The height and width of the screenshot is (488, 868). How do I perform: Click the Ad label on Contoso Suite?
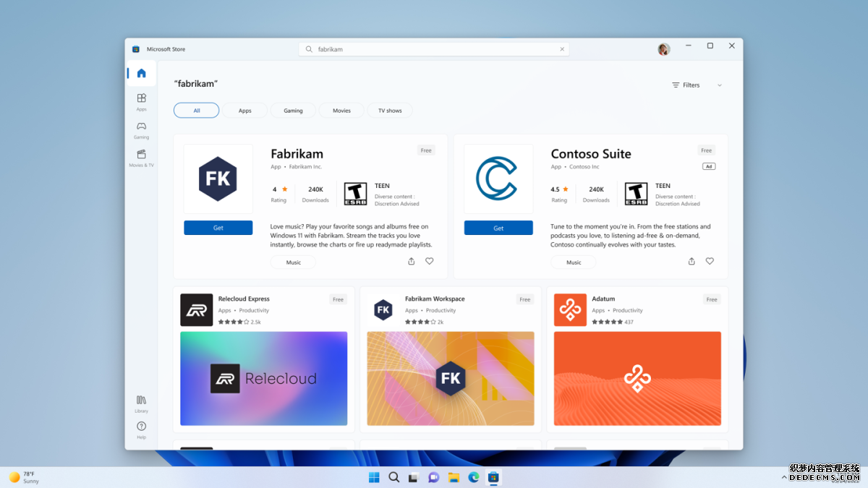click(x=709, y=166)
